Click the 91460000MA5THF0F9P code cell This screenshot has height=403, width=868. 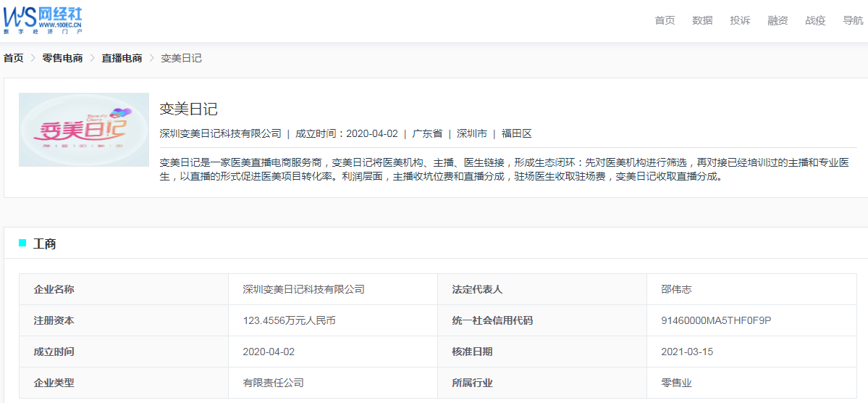[x=751, y=320]
